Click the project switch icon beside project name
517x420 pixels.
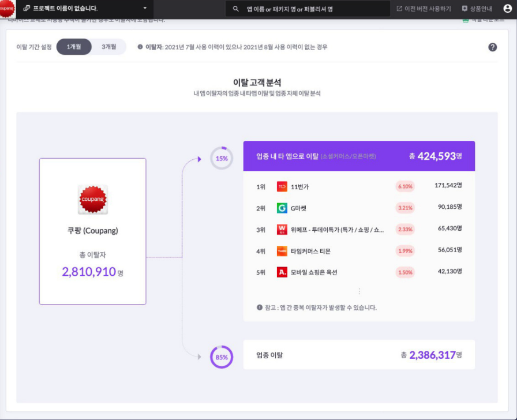coord(27,8)
